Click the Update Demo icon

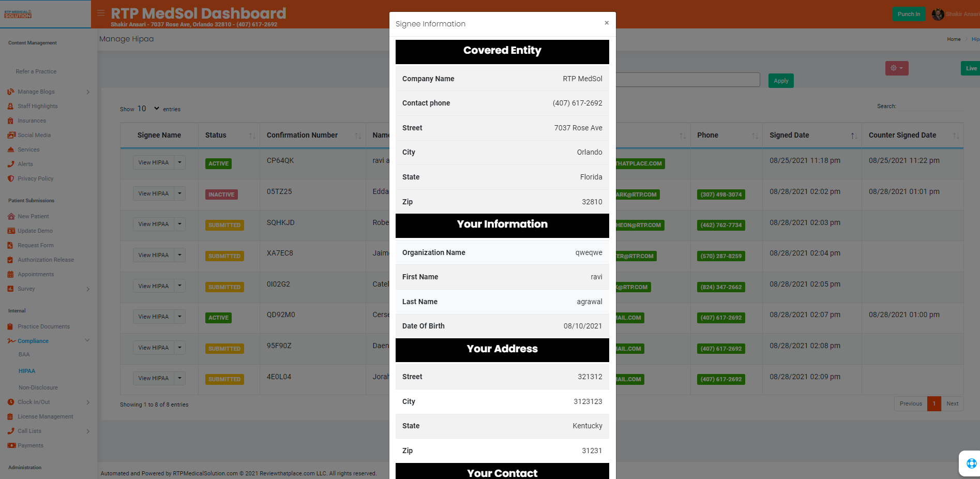click(x=11, y=231)
